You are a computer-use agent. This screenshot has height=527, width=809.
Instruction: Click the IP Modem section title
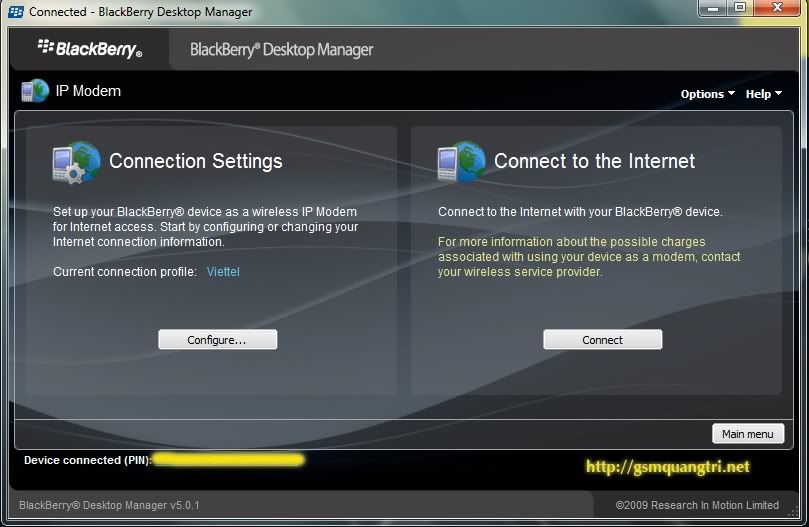(x=88, y=91)
